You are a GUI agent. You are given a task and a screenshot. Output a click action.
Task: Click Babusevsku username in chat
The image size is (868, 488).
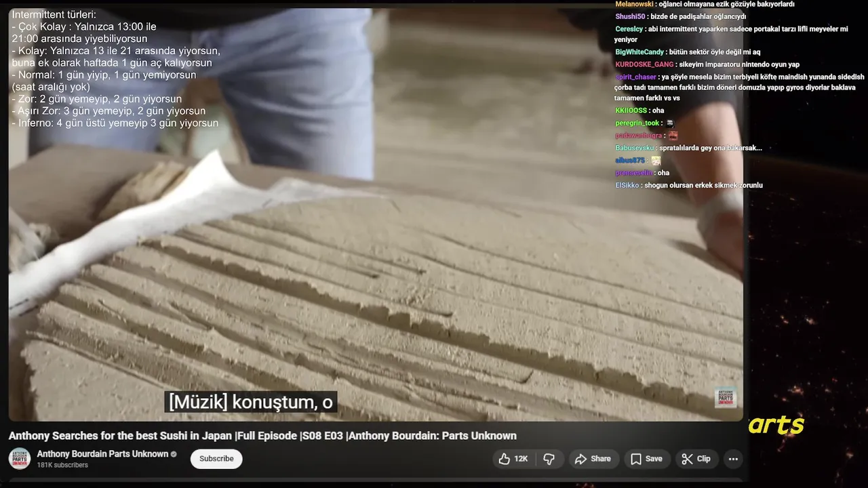point(635,148)
